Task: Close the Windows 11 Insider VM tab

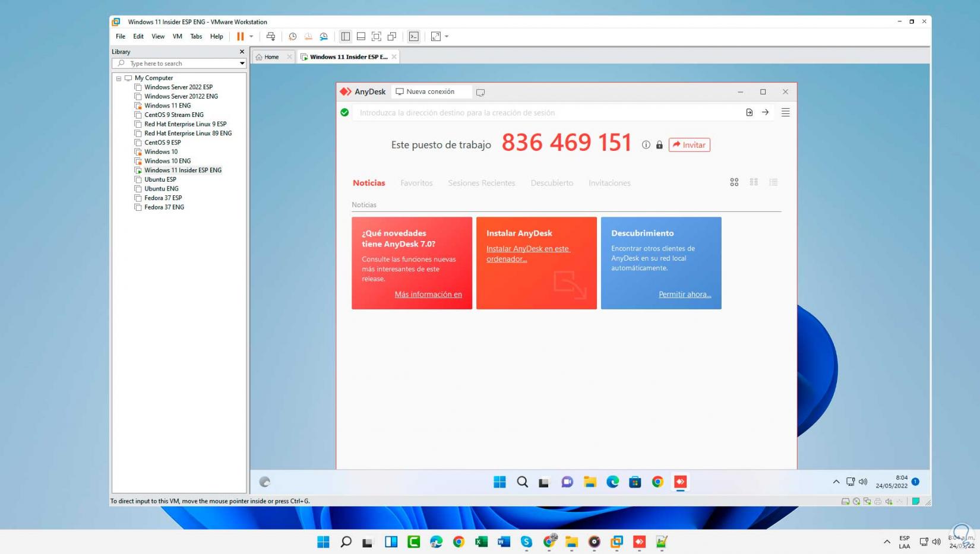Action: [x=394, y=57]
